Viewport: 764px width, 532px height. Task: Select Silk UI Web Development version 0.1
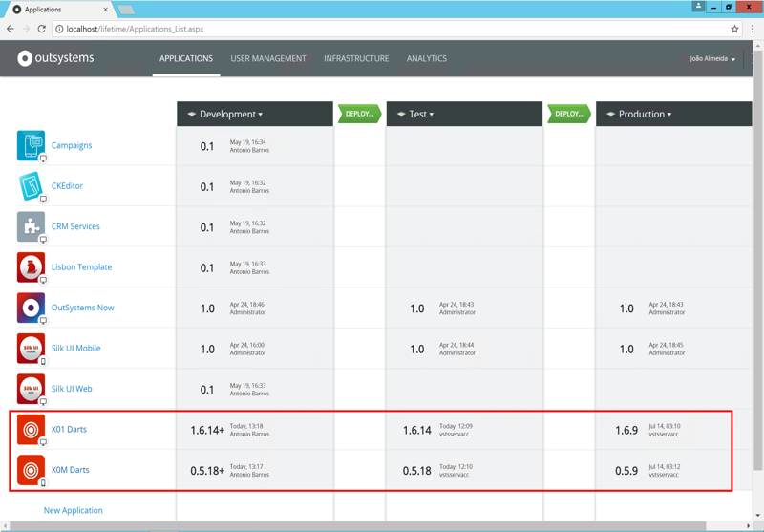(207, 390)
